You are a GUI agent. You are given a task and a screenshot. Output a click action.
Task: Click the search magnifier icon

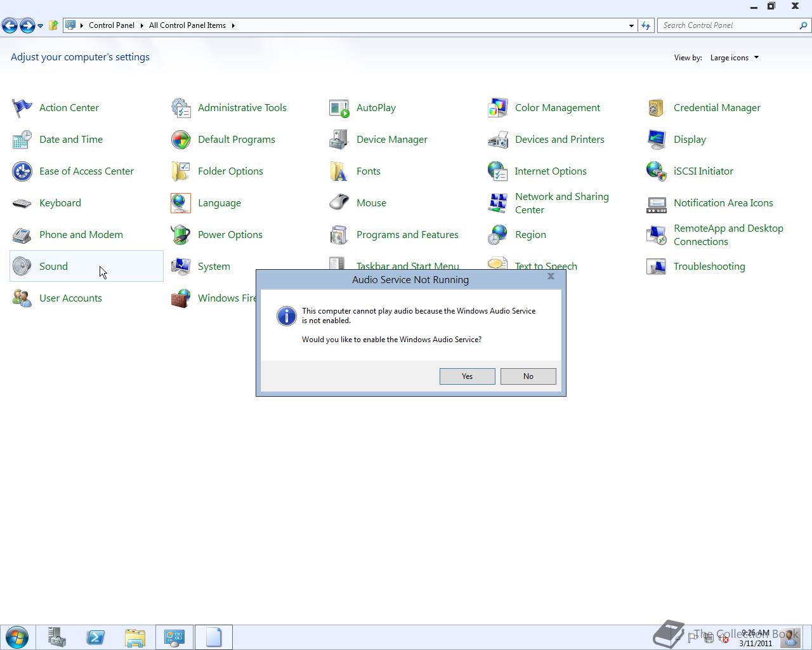[804, 25]
